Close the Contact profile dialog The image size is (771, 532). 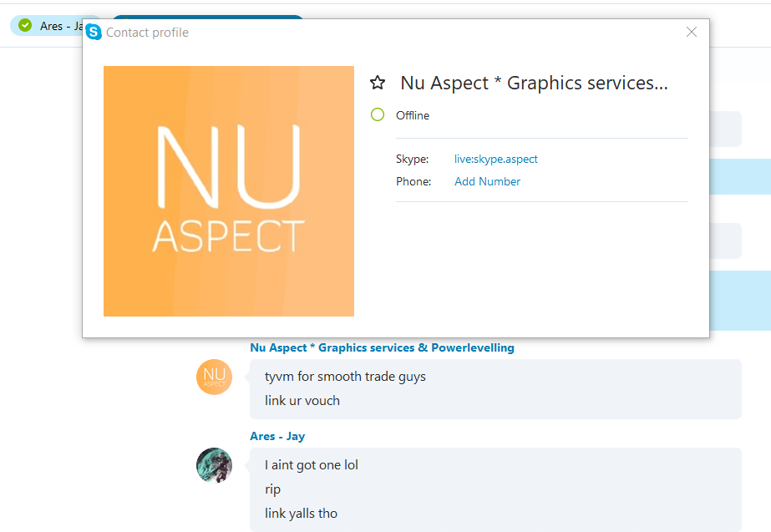(692, 32)
